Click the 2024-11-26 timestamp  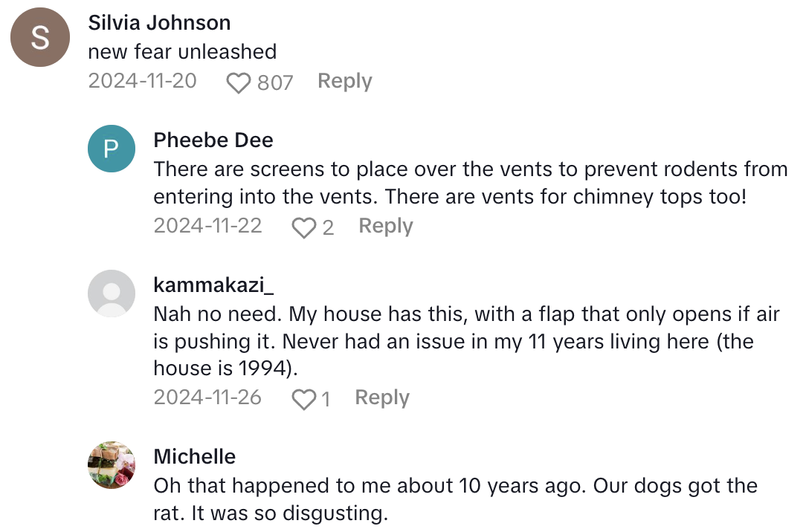click(207, 398)
